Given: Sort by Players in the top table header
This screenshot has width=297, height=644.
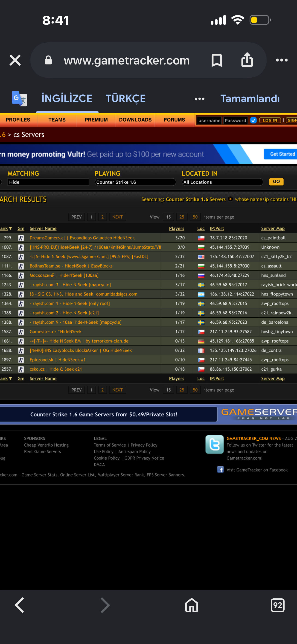Looking at the screenshot, I should (177, 228).
